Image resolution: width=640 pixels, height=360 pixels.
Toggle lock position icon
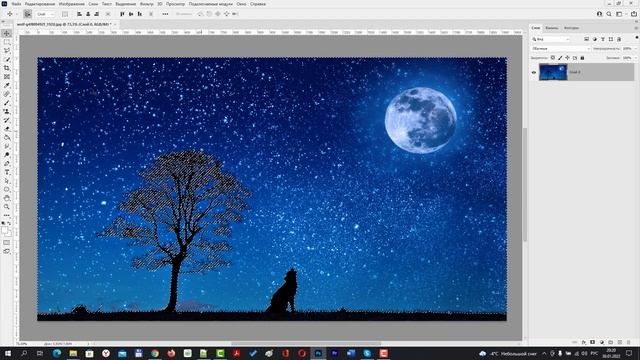click(567, 58)
